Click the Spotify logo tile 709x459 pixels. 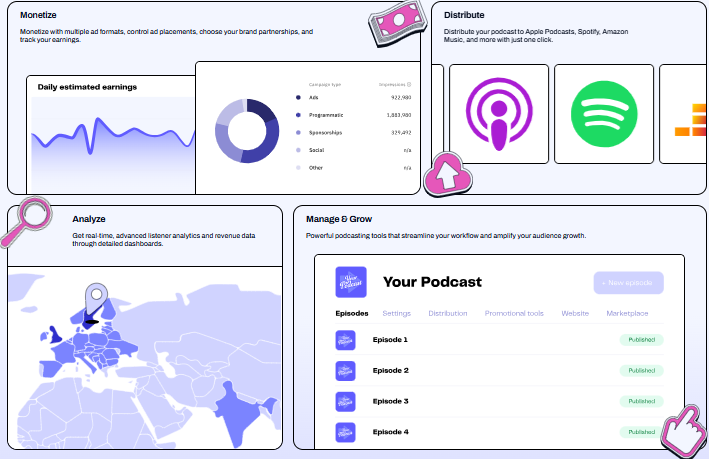[x=604, y=114]
